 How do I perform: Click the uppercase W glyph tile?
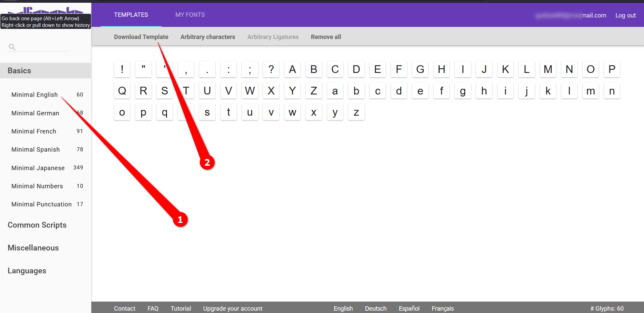250,91
